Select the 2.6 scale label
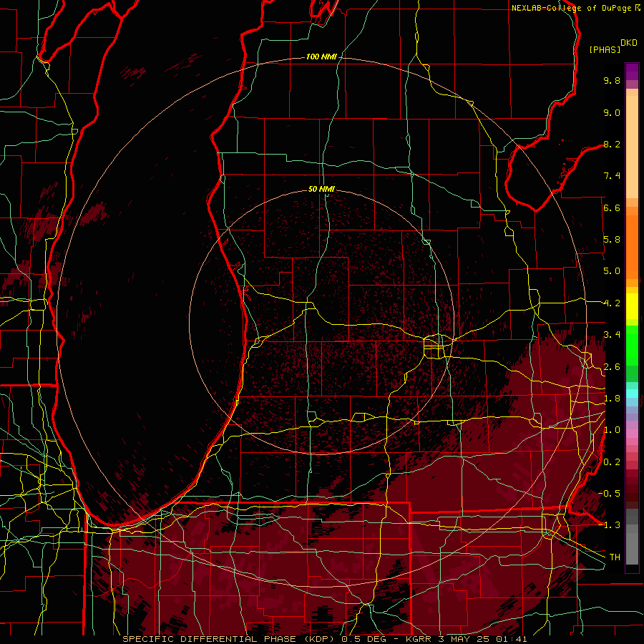The height and width of the screenshot is (644, 644). (612, 367)
